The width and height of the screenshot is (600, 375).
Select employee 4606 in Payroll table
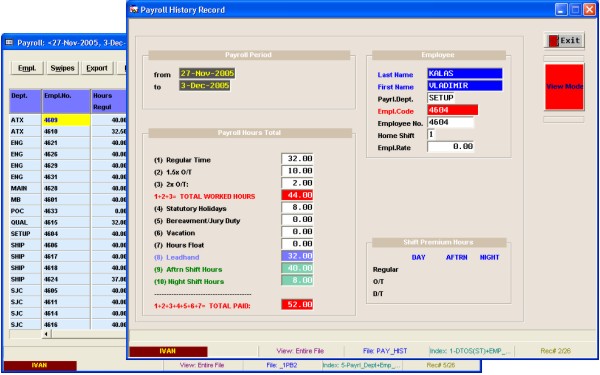coord(66,245)
